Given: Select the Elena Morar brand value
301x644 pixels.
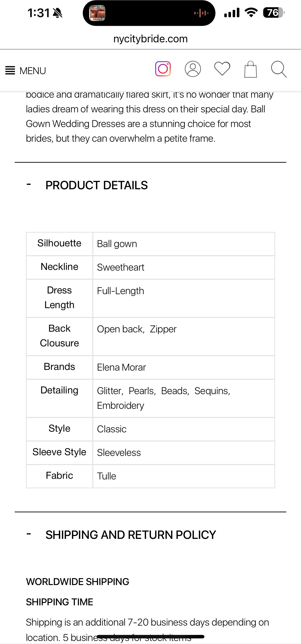Looking at the screenshot, I should [121, 367].
